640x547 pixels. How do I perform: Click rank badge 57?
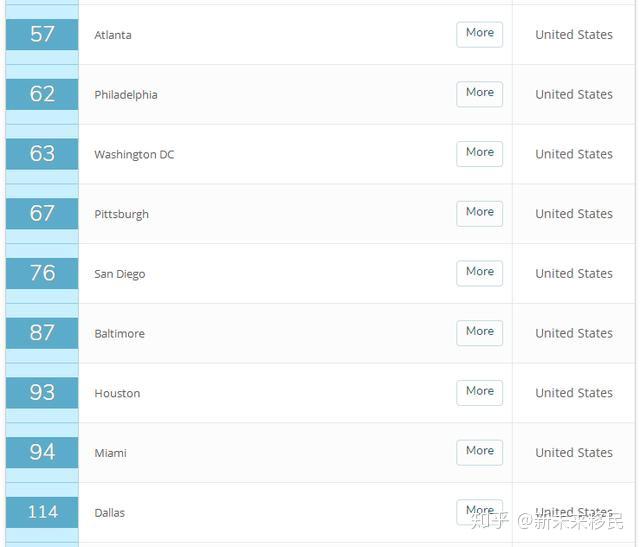[42, 34]
